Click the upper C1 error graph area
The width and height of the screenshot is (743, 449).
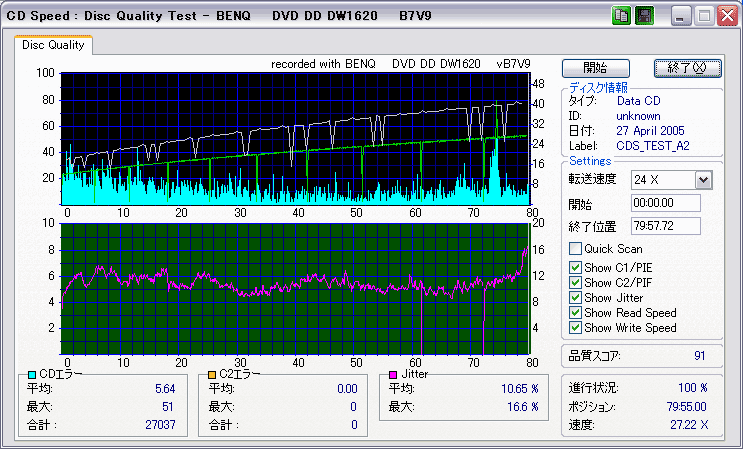coord(295,138)
